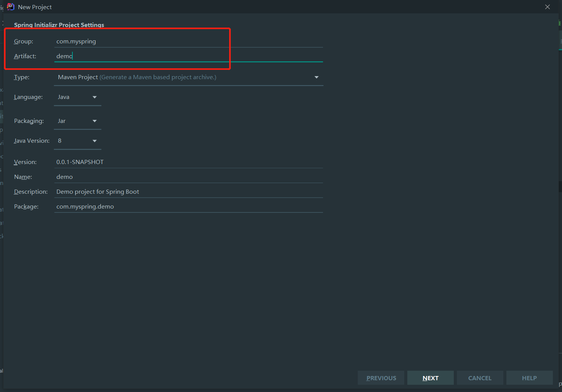Click the Language label

click(x=28, y=97)
